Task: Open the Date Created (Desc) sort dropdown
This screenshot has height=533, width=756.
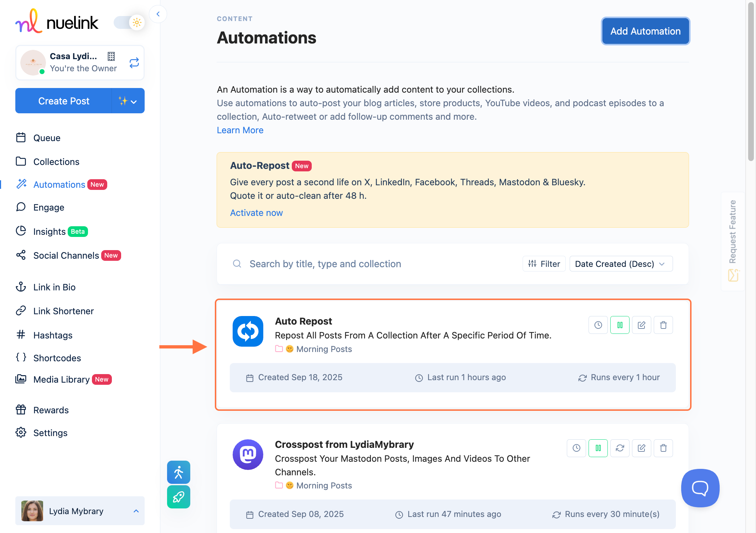Action: (x=621, y=264)
